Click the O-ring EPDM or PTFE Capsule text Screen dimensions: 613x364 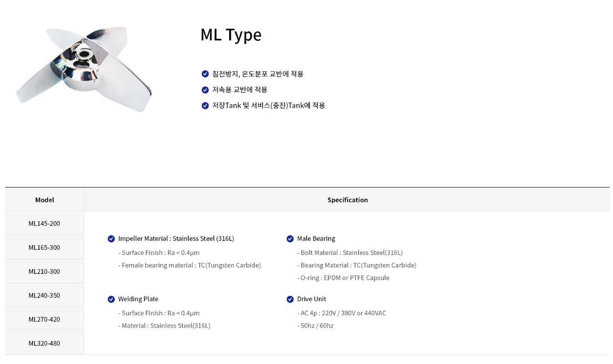[343, 278]
